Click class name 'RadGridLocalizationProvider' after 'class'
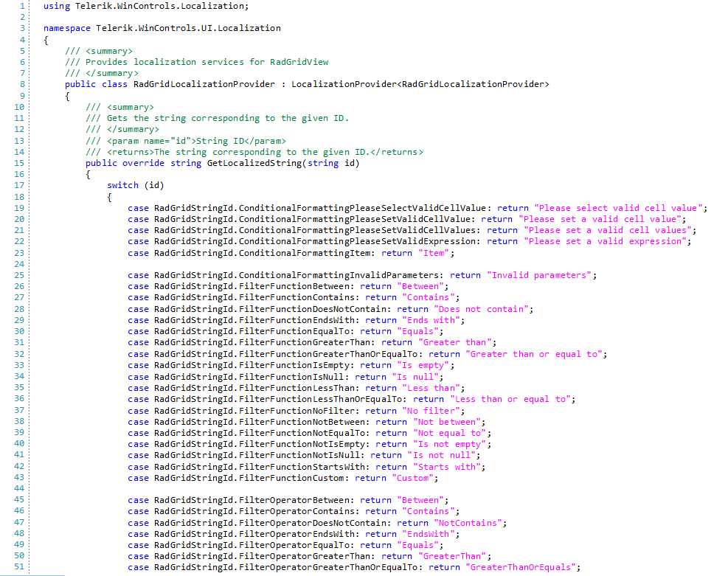This screenshot has width=728, height=576. (x=204, y=84)
